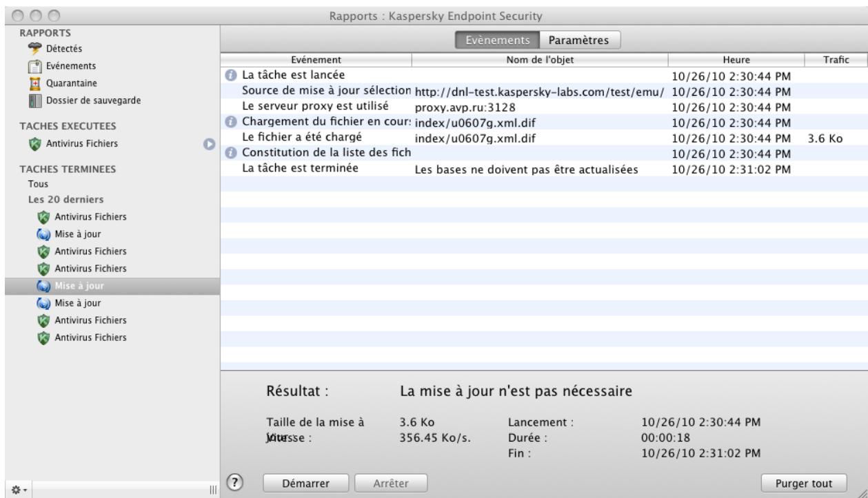Click the Purger tout button
The width and height of the screenshot is (868, 498).
point(805,483)
